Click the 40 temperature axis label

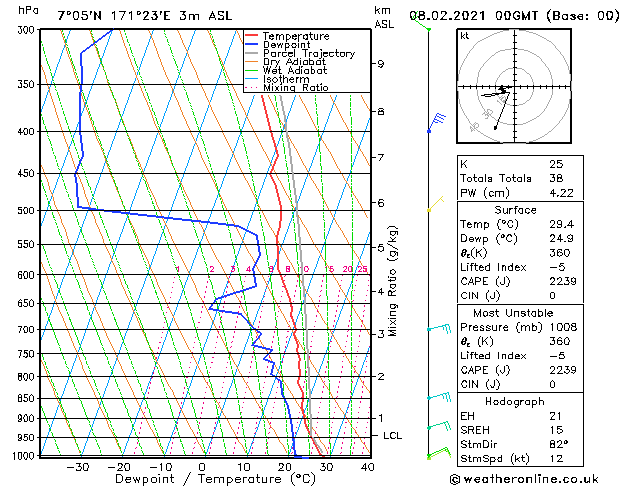368,468
